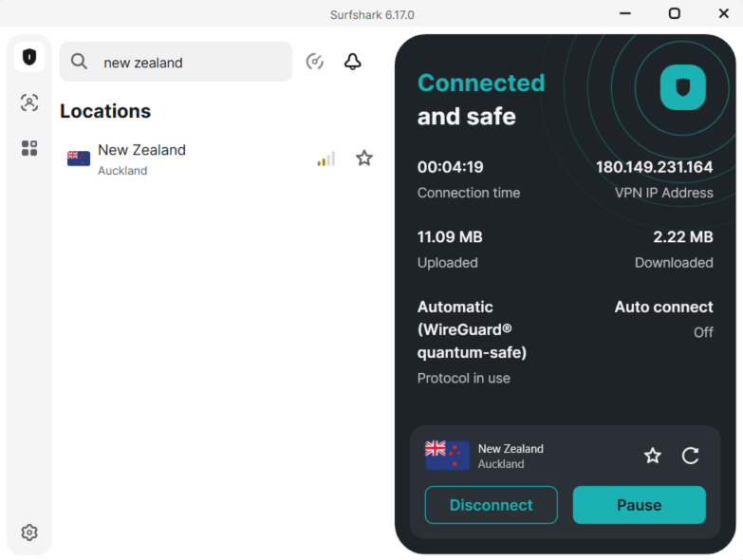Favorite current connection star in dark panel
This screenshot has height=560, width=743.
click(x=653, y=456)
